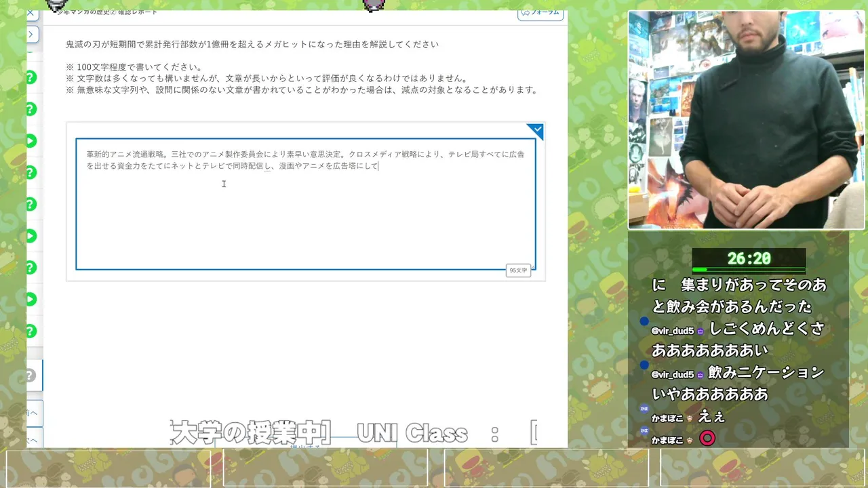
Task: Click the 95文字 character counter
Action: pyautogui.click(x=518, y=270)
